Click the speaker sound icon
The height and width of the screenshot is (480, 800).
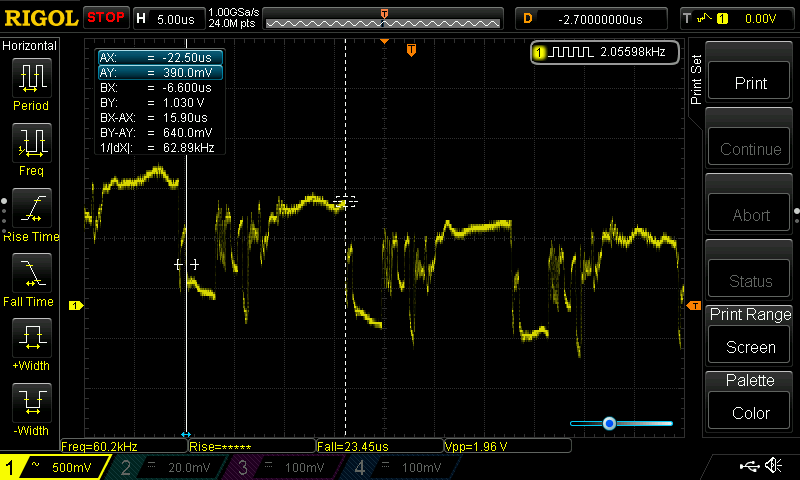coord(773,466)
